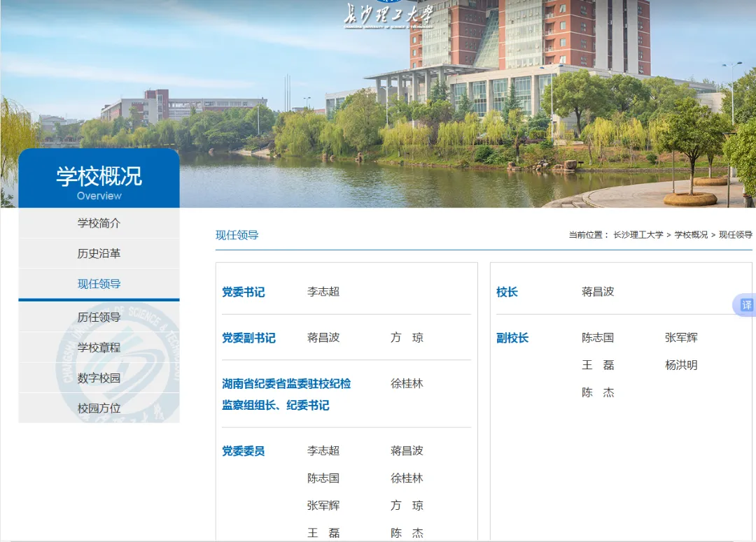756x542 pixels.
Task: Click the 学校概况 Overview sidebar header
Action: [x=99, y=178]
